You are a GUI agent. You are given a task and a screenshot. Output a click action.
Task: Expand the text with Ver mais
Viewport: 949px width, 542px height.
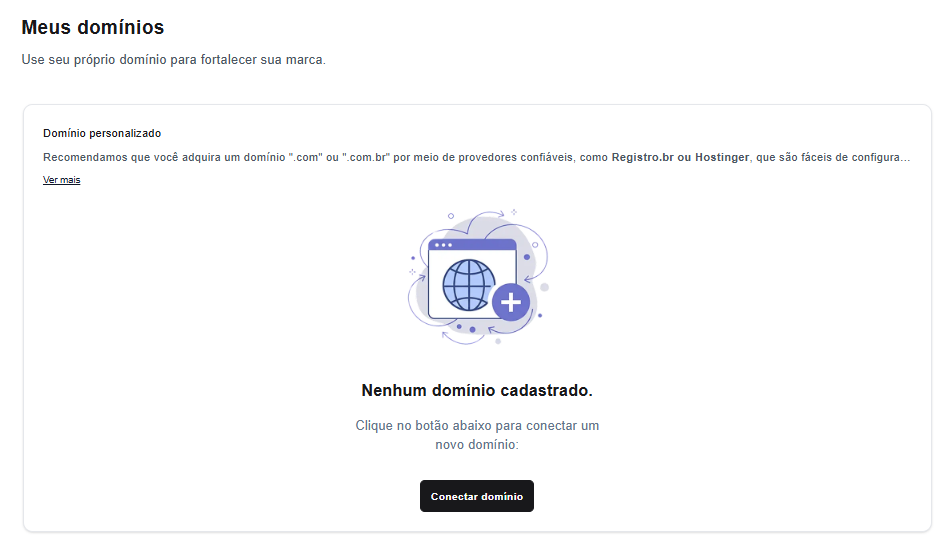click(61, 180)
